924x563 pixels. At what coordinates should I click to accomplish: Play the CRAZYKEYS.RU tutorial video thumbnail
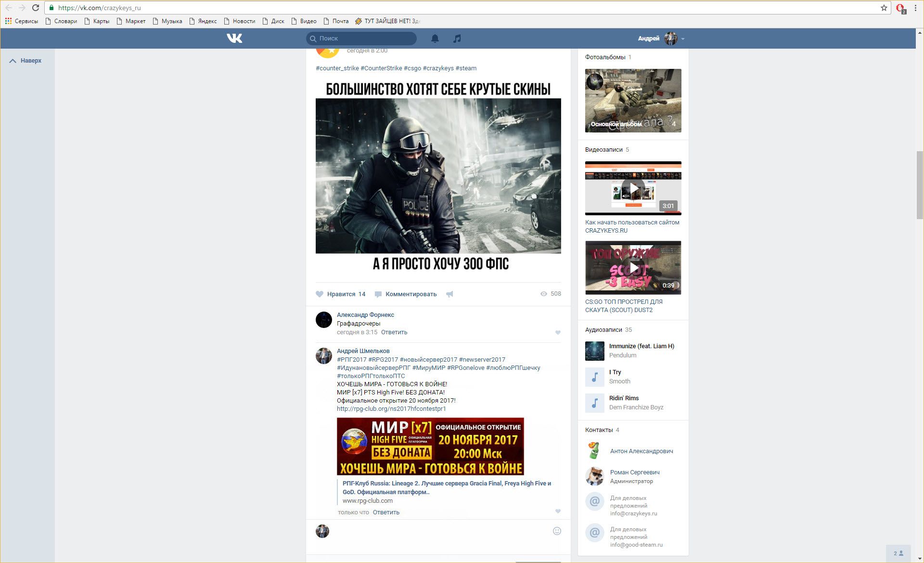633,188
